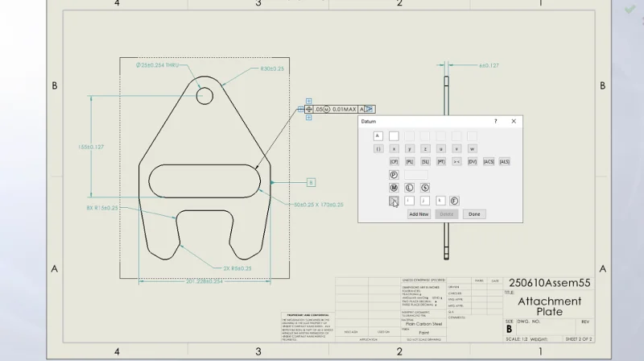644x361 pixels.
Task: Click the Projected tolerance zone (P) symbol
Action: 394,175
